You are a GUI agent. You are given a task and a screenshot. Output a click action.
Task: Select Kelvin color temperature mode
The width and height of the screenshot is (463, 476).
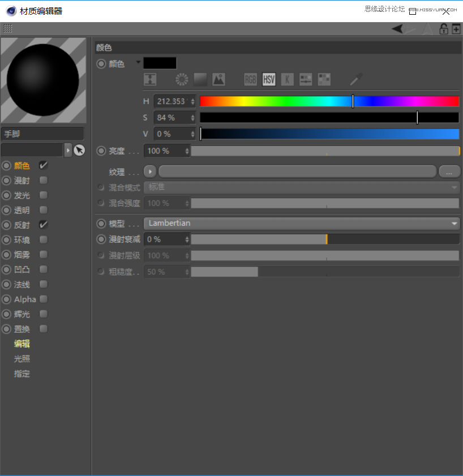point(287,79)
